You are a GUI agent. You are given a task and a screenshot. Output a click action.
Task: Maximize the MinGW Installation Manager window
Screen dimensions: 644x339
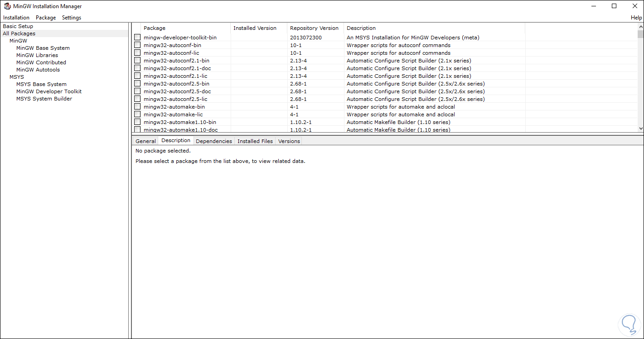click(x=614, y=6)
